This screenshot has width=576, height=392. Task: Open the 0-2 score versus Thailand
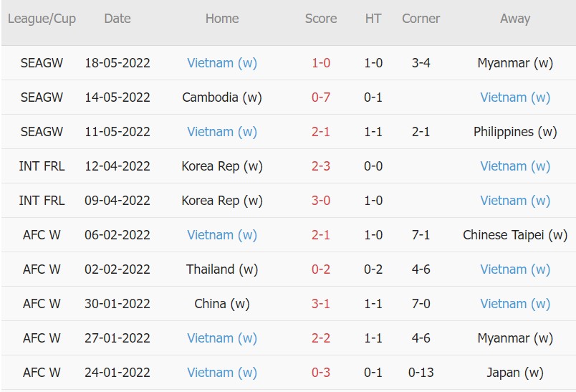pyautogui.click(x=320, y=269)
